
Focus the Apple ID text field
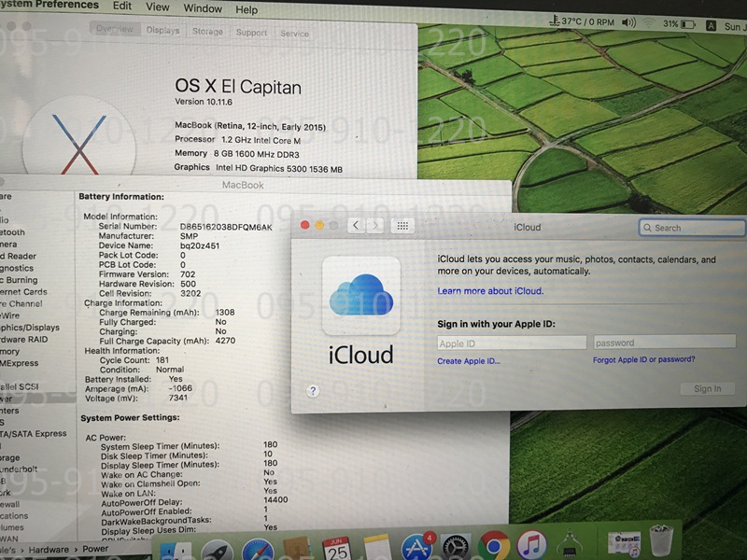(x=512, y=343)
